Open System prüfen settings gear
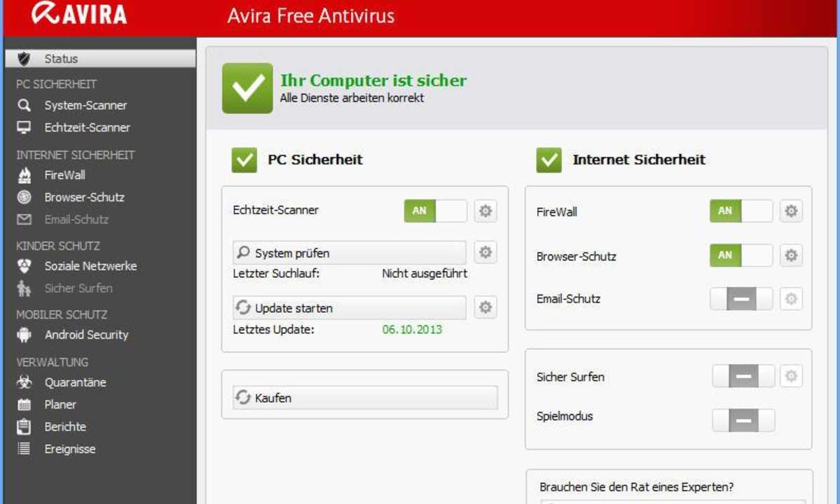The width and height of the screenshot is (840, 504). click(486, 252)
